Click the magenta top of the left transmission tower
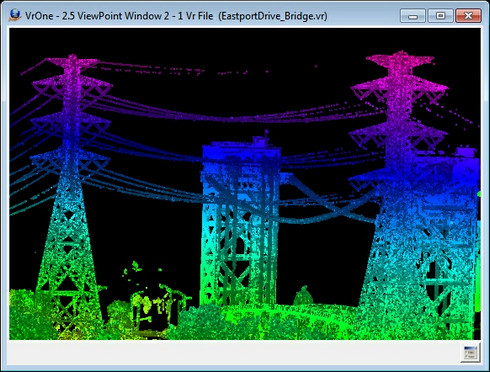The image size is (490, 372). (x=72, y=61)
